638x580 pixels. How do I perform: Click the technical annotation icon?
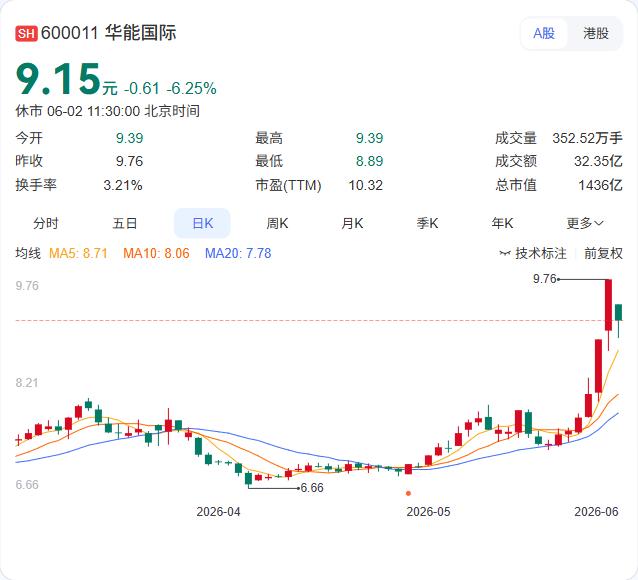pos(505,254)
